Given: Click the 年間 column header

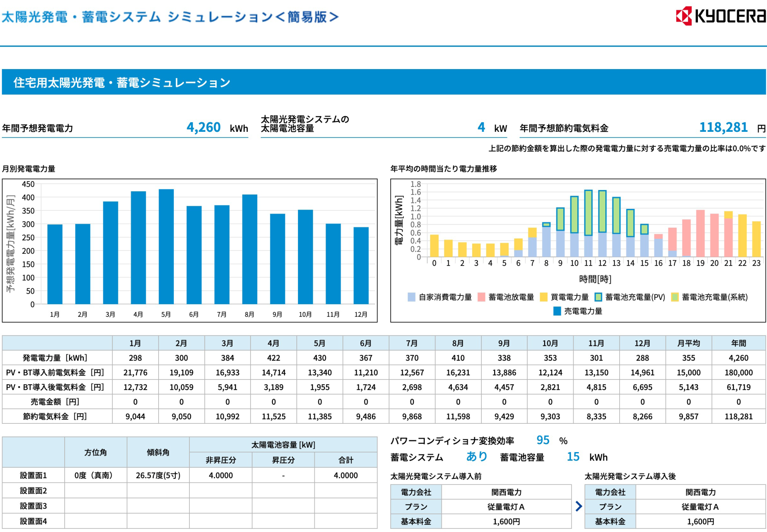Looking at the screenshot, I should [739, 343].
